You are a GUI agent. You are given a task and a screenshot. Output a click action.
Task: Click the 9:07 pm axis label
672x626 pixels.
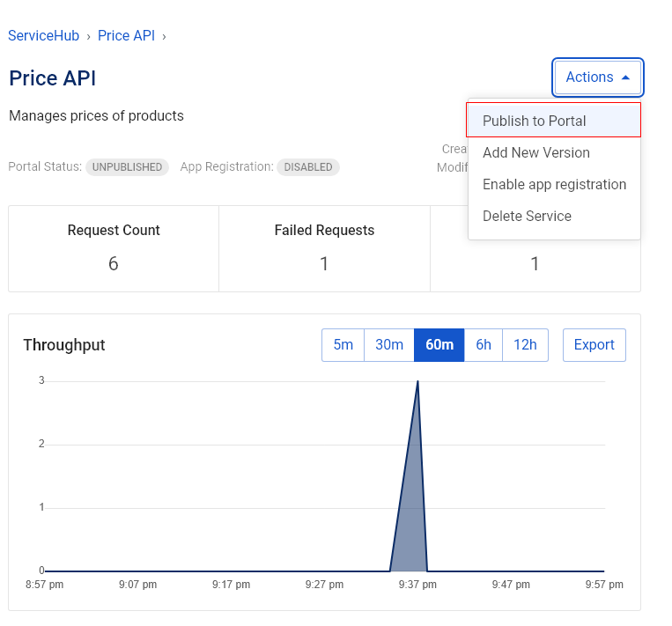[137, 585]
